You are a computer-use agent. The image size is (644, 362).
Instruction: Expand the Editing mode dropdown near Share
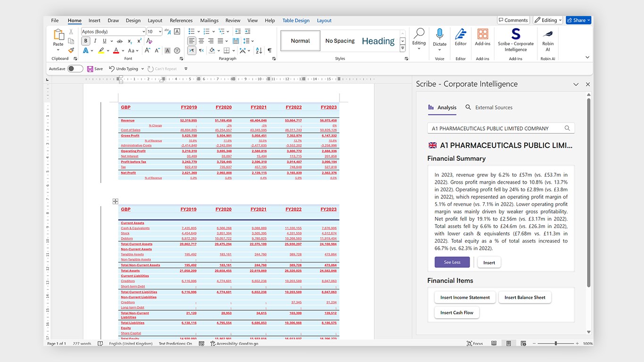(548, 20)
